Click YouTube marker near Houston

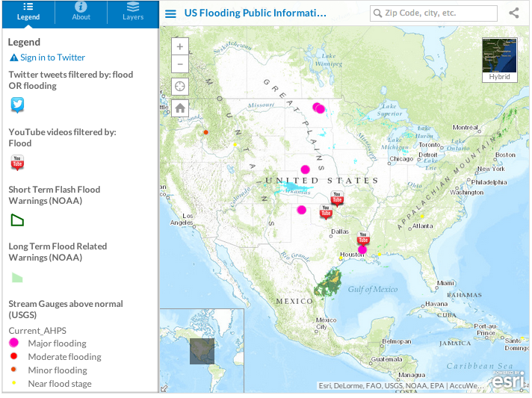(363, 238)
